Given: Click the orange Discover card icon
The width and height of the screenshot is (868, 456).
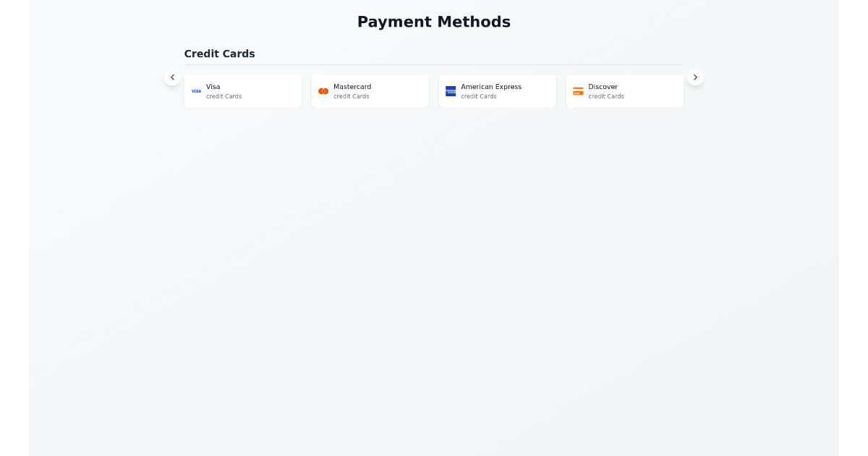Looking at the screenshot, I should [578, 91].
